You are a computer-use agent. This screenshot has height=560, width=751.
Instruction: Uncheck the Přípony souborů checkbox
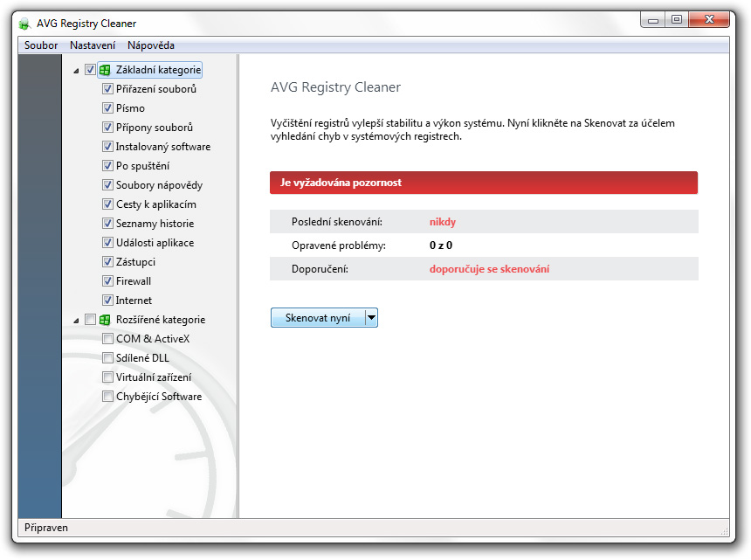(107, 128)
